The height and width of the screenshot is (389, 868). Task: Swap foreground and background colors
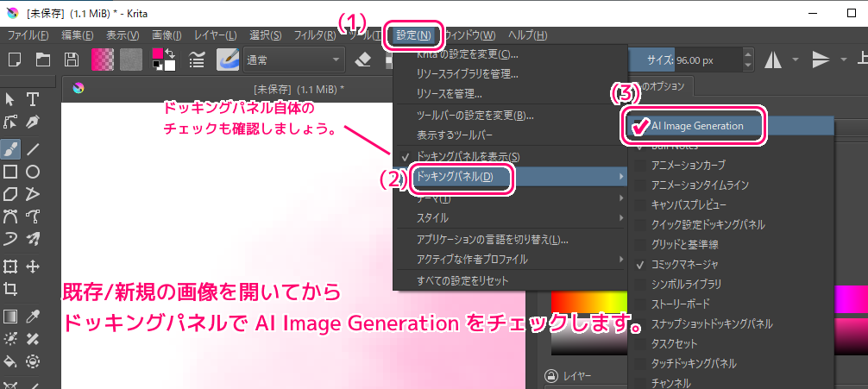point(171,53)
